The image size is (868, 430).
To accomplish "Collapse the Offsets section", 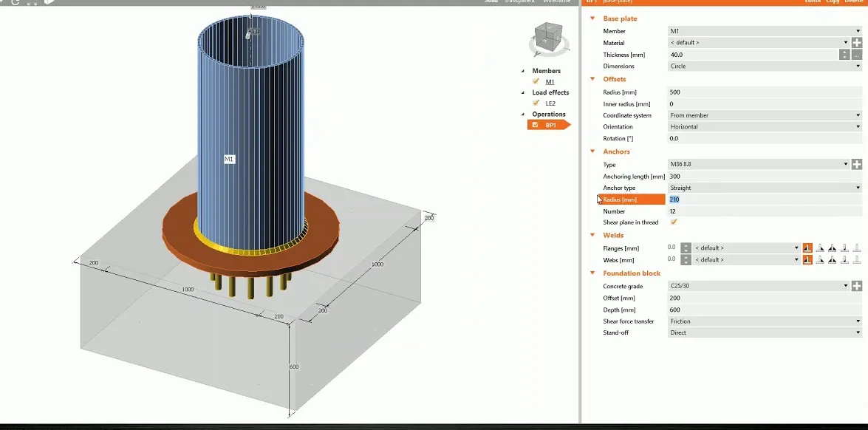I will pos(593,79).
